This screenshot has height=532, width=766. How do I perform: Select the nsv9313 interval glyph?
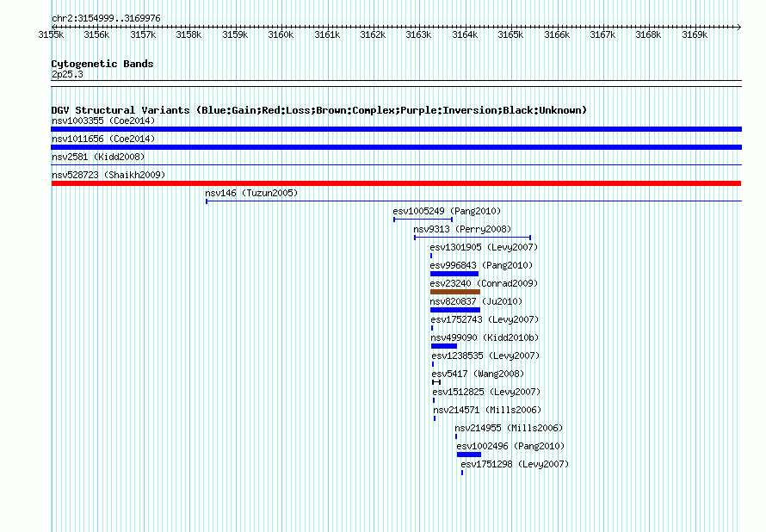click(x=473, y=238)
